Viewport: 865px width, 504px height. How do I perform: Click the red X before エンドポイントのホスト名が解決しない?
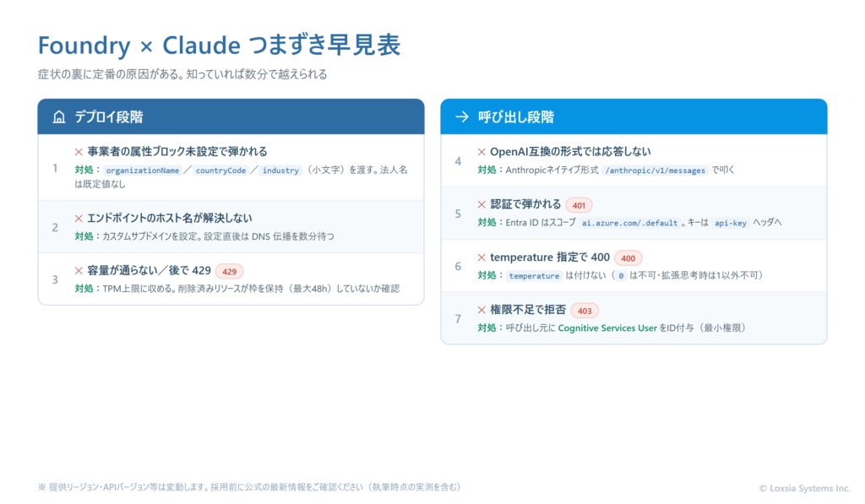[x=79, y=219]
